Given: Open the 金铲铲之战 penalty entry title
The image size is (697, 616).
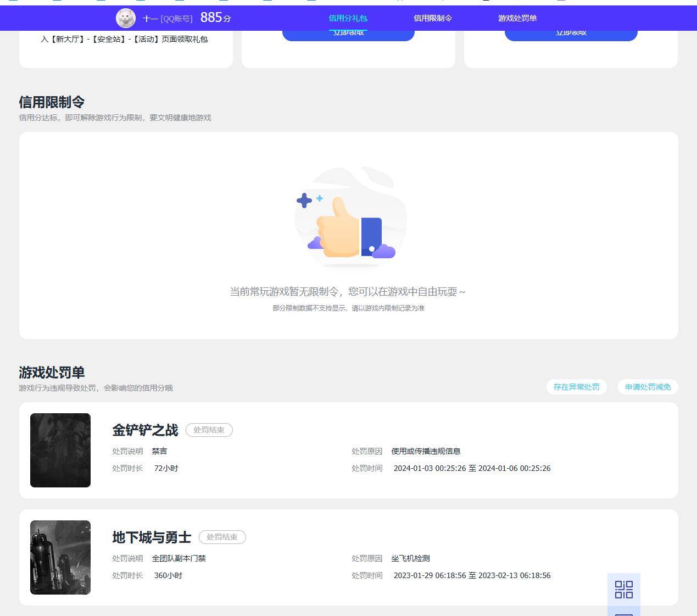Looking at the screenshot, I should tap(145, 431).
